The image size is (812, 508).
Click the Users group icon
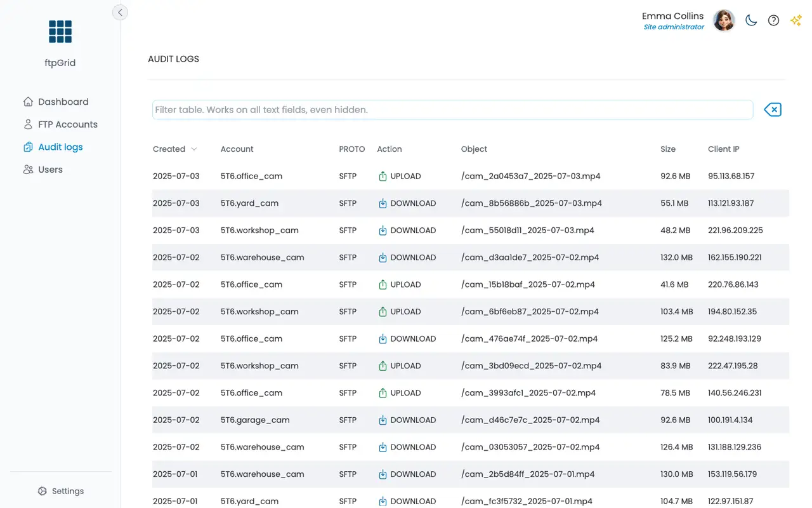coord(28,170)
